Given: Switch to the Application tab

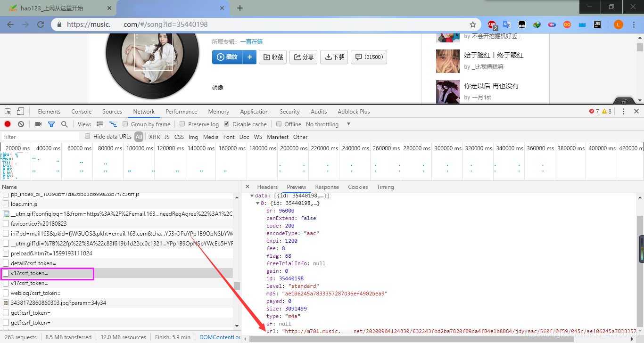Looking at the screenshot, I should (x=254, y=112).
